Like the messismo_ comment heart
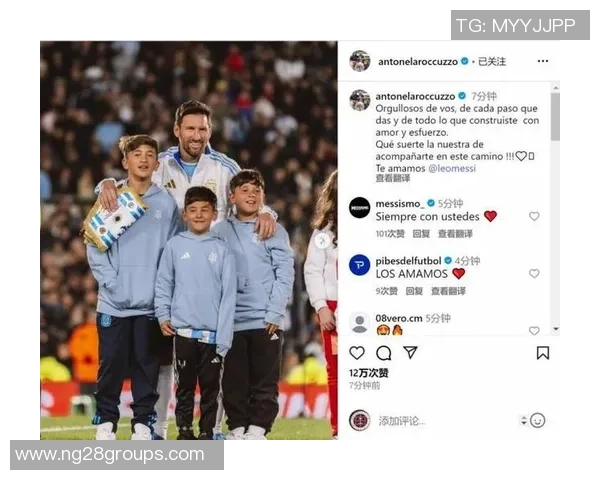 [534, 216]
